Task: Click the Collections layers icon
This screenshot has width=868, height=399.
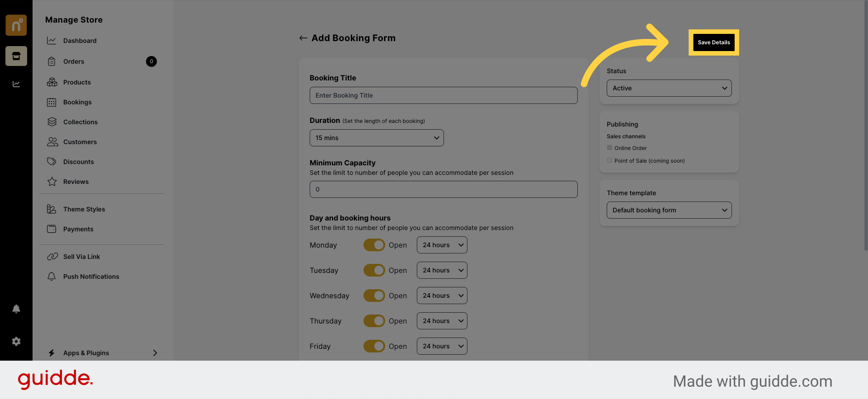Action: pyautogui.click(x=52, y=122)
